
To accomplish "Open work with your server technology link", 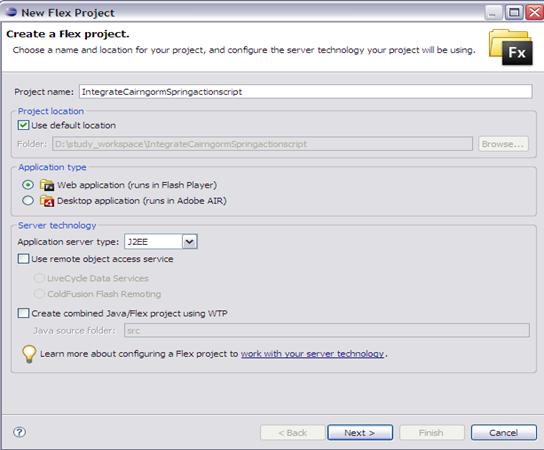I will [x=312, y=354].
